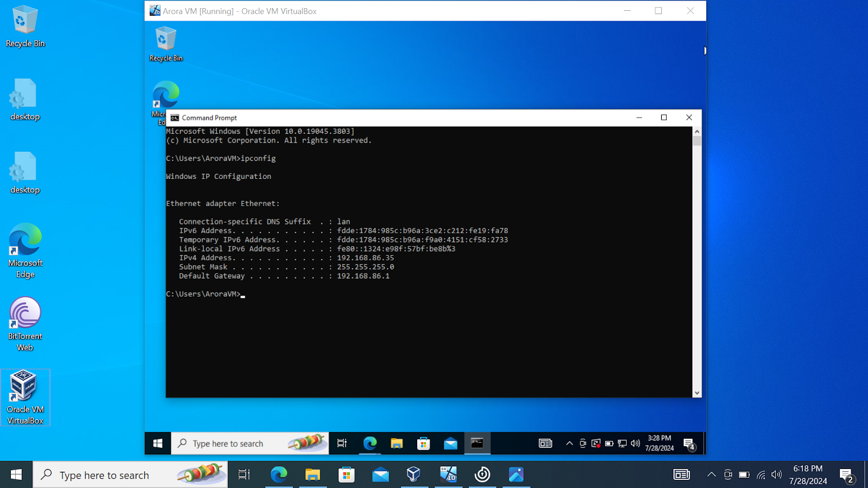Open Microsoft Store in the VM taskbar
Image resolution: width=868 pixels, height=488 pixels.
pyautogui.click(x=423, y=444)
